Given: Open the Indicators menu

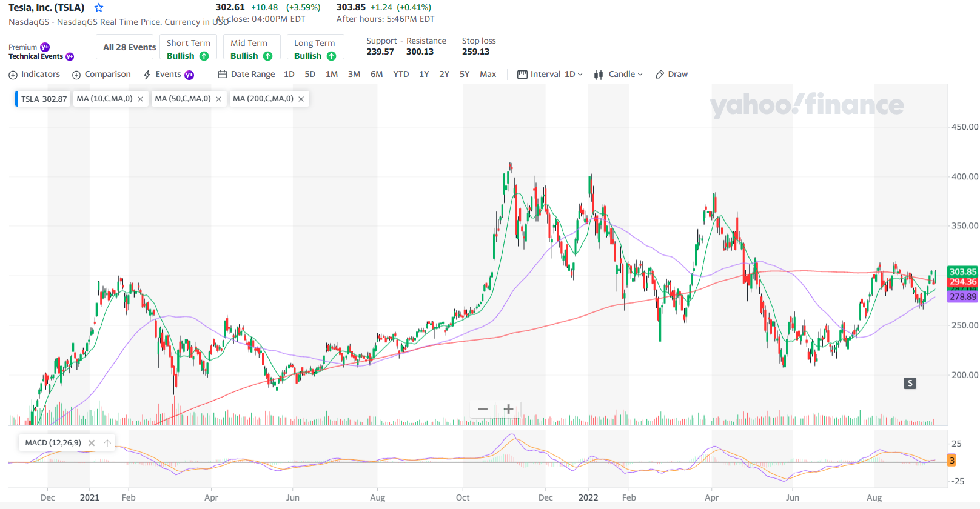Looking at the screenshot, I should (x=35, y=75).
